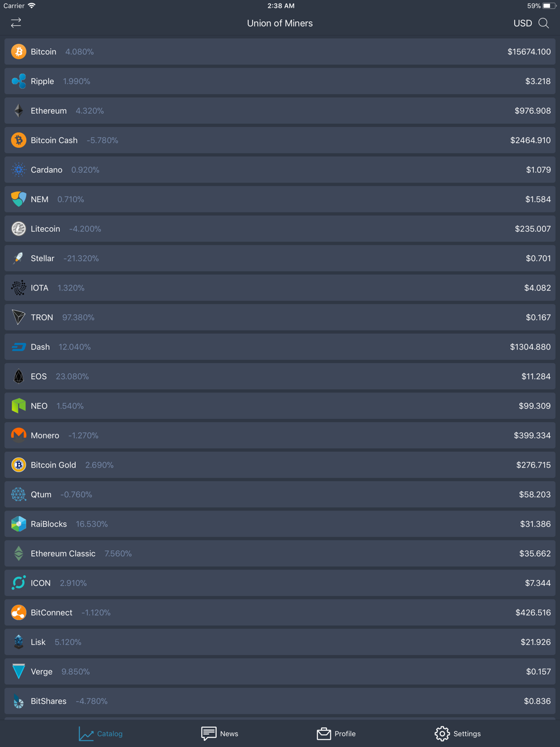Screen dimensions: 560x747
Task: Tap the Stellar -21.320% change value
Action: click(x=81, y=259)
